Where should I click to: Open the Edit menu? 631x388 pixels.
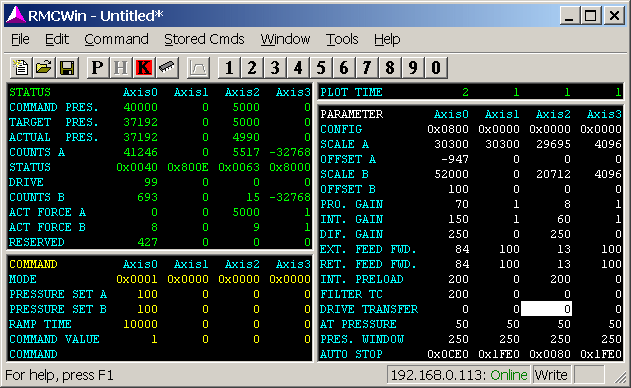click(x=57, y=39)
